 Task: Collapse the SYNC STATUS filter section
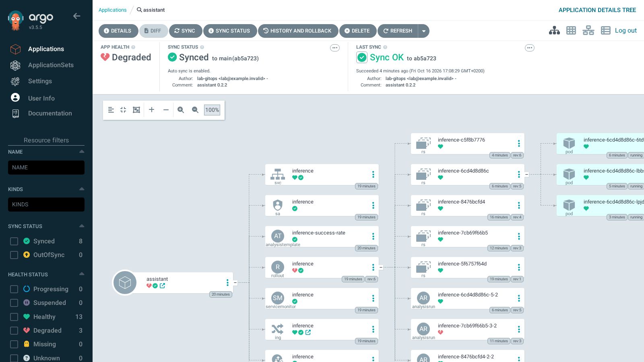82,226
